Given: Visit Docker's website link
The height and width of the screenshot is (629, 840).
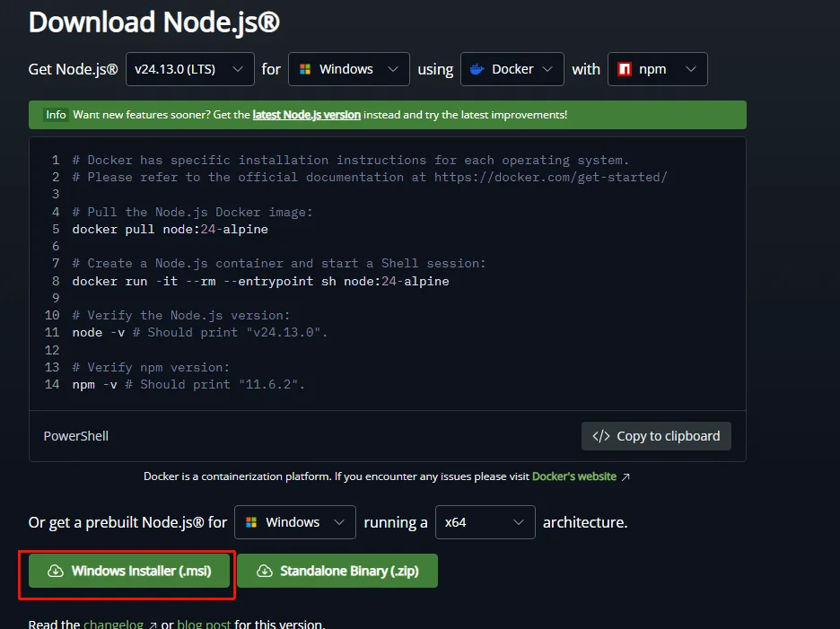Looking at the screenshot, I should (x=574, y=476).
